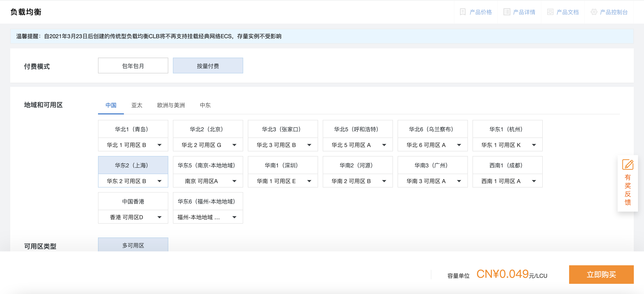Click the 产品价格 document icon
Screen dimensions: 644x294
pyautogui.click(x=463, y=12)
